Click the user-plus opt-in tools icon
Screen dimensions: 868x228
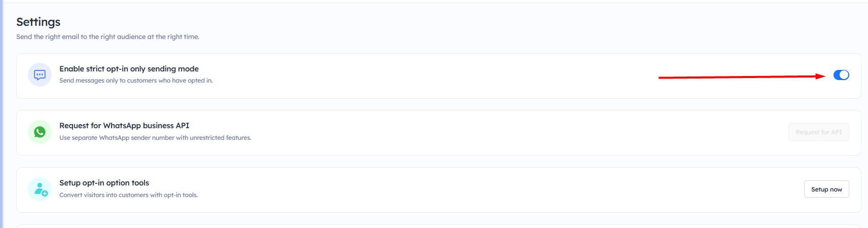pos(40,189)
